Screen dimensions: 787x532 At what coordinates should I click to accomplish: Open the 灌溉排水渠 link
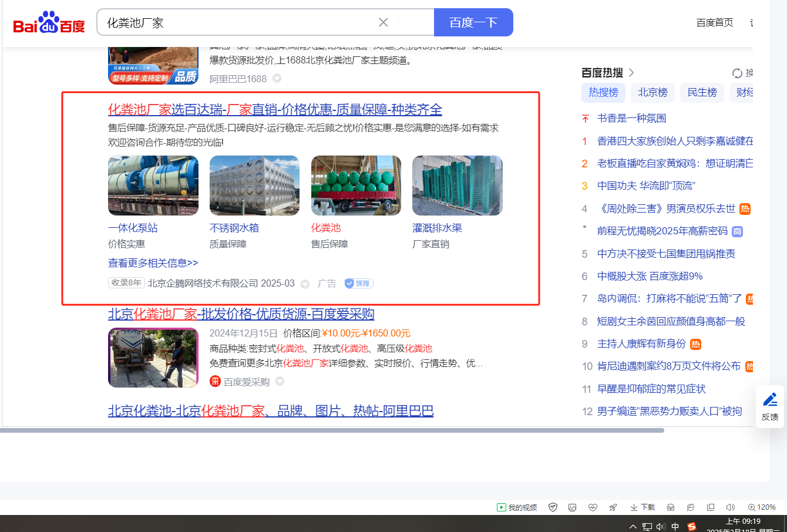[x=438, y=228]
